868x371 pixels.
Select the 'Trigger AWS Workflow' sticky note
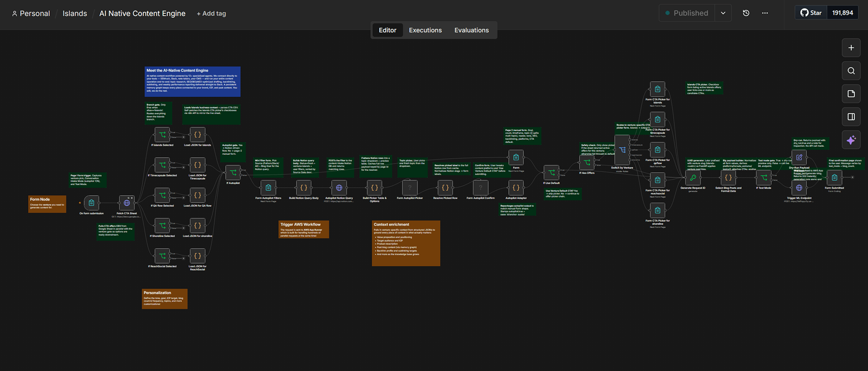click(x=304, y=229)
